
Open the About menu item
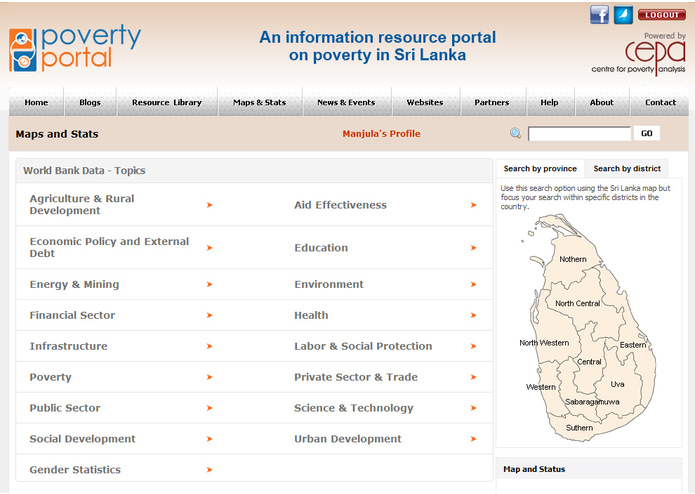(601, 102)
